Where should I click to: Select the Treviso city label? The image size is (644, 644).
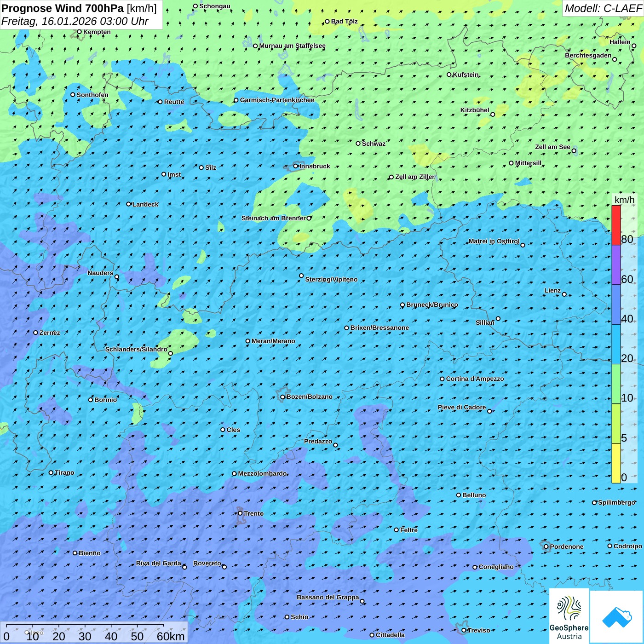click(x=479, y=630)
